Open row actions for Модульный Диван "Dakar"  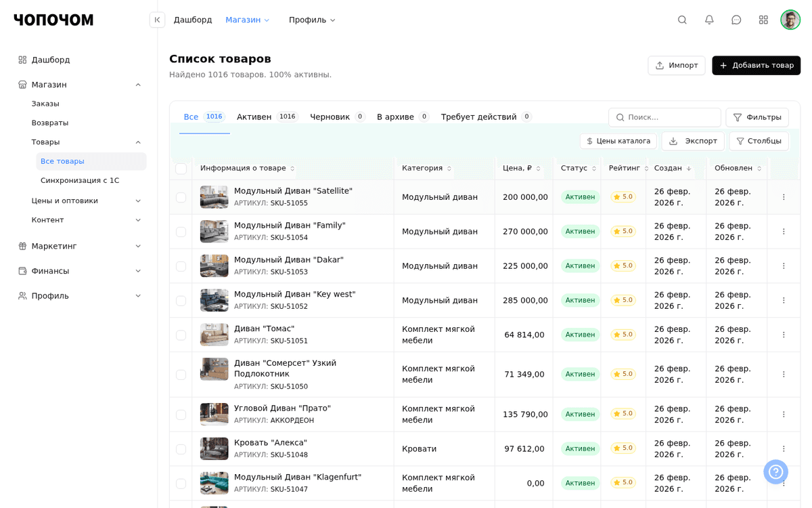click(x=784, y=266)
